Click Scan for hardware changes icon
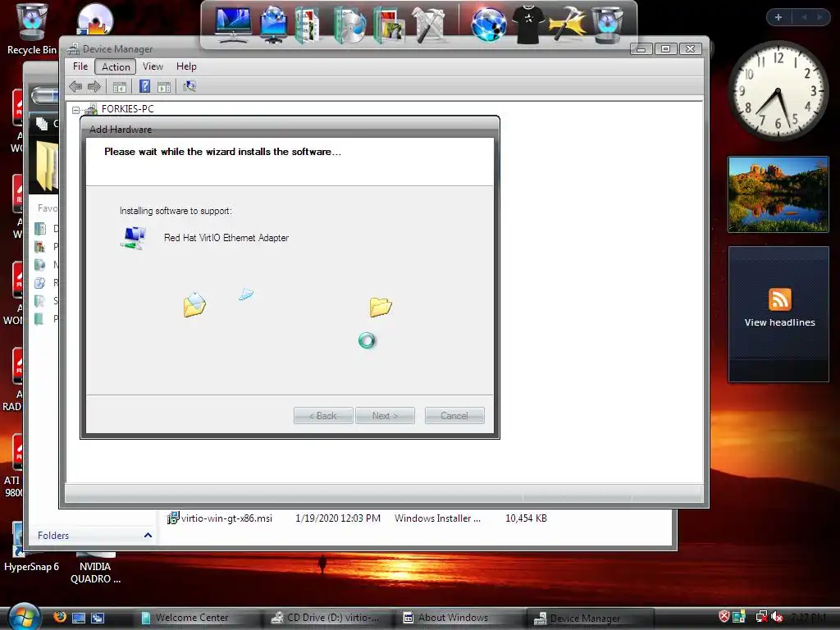Screen dimensions: 840x630 click(189, 86)
